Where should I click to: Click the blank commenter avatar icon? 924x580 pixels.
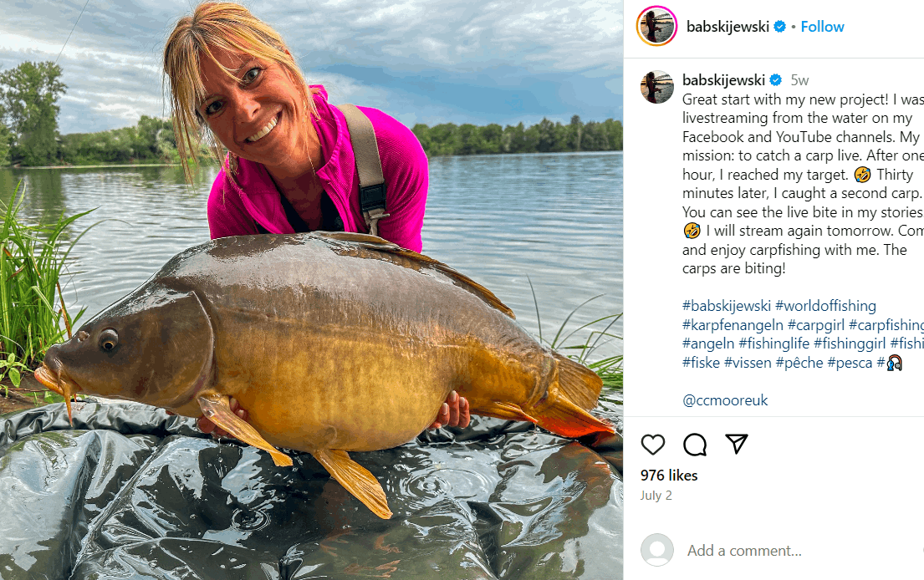point(657,550)
